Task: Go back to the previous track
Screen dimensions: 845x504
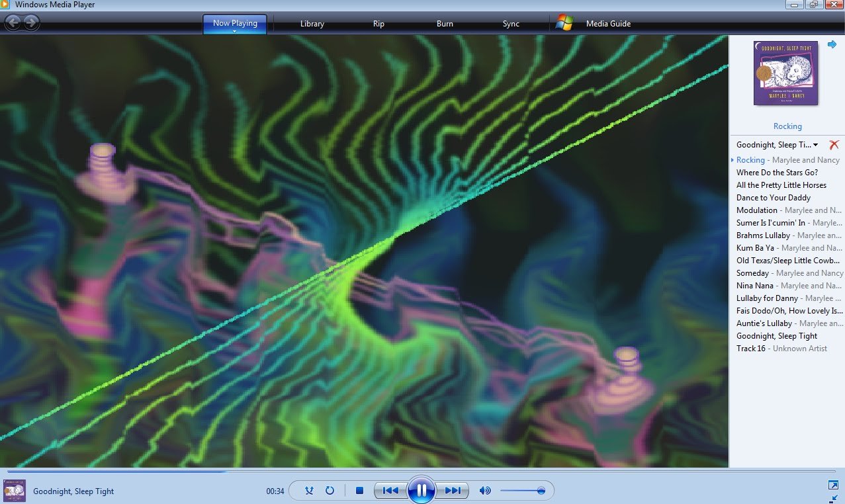Action: (x=390, y=491)
